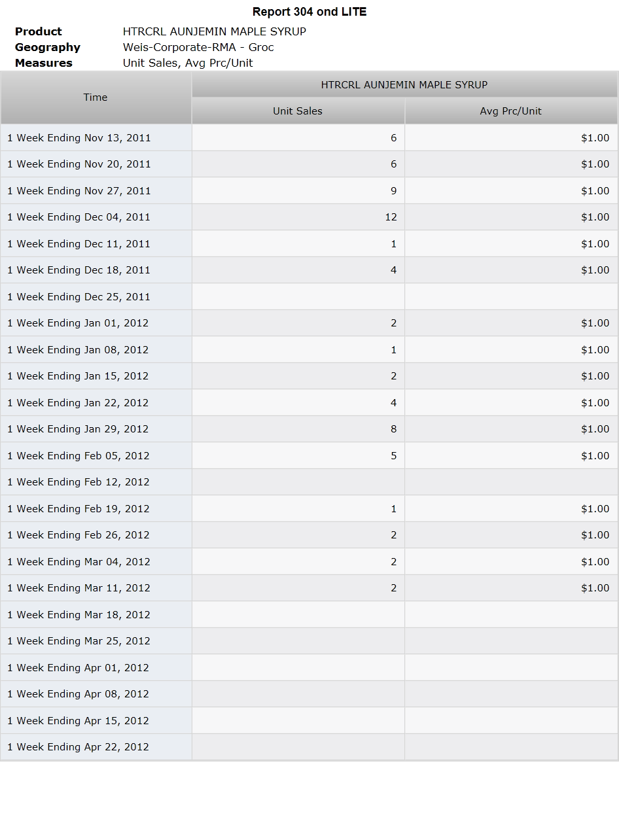Click the Report 304 ond LITE title

point(309,12)
